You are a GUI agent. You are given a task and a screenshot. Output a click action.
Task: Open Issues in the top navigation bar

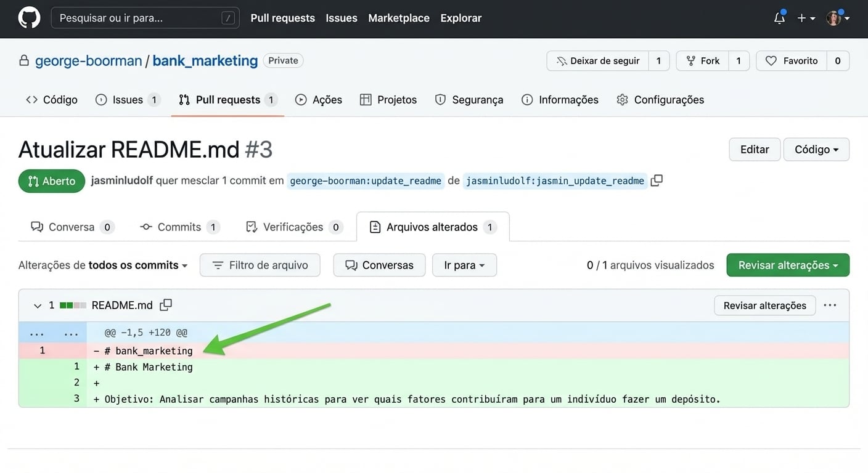pos(342,18)
